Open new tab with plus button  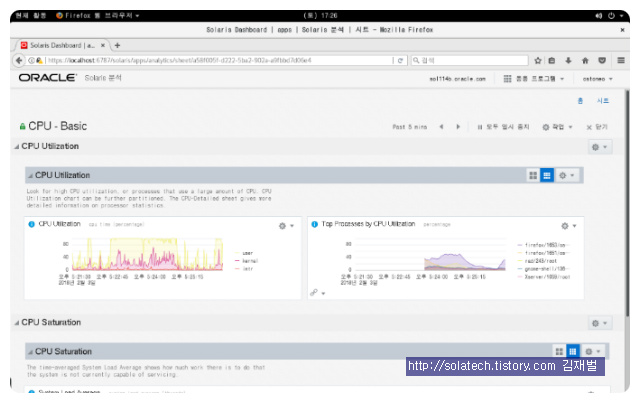coord(117,45)
